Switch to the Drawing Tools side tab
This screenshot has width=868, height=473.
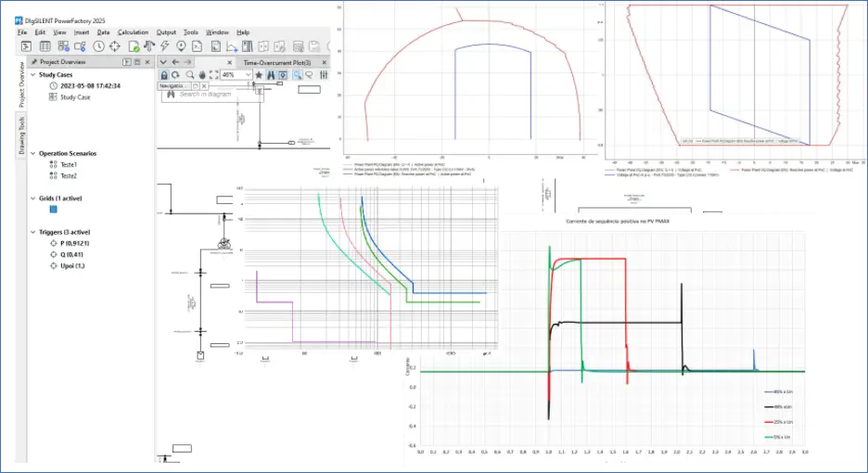pyautogui.click(x=21, y=134)
